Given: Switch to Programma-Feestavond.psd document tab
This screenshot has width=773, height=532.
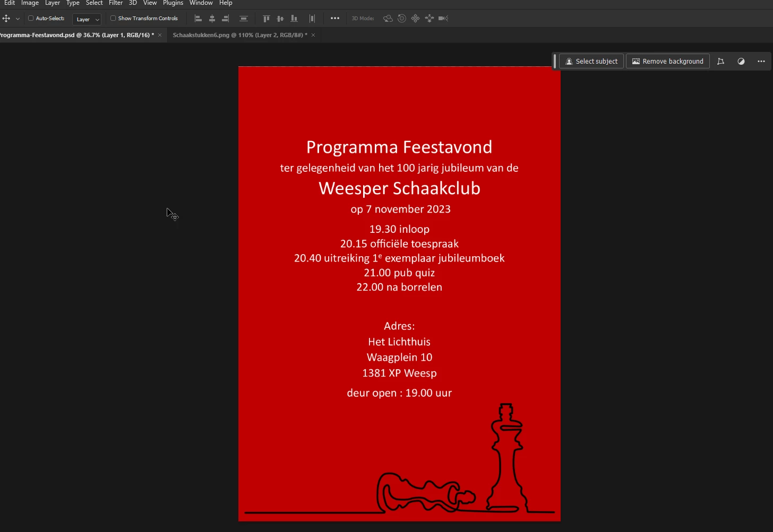Looking at the screenshot, I should coord(77,35).
